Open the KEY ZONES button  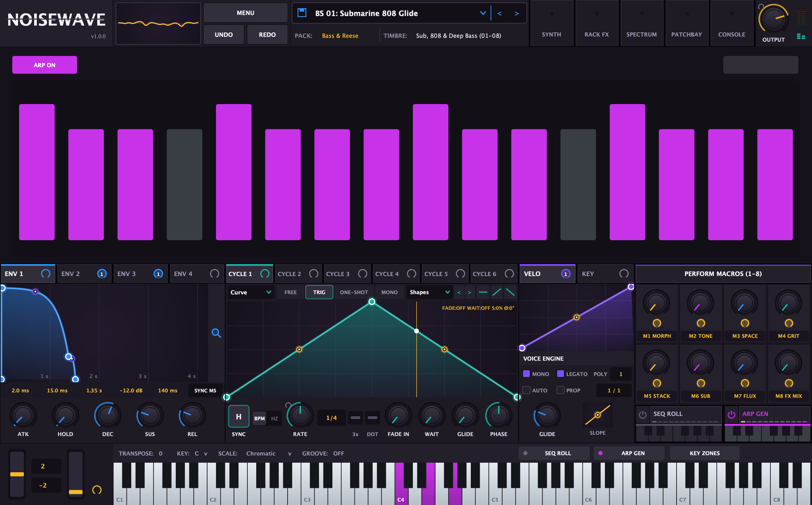pyautogui.click(x=705, y=453)
